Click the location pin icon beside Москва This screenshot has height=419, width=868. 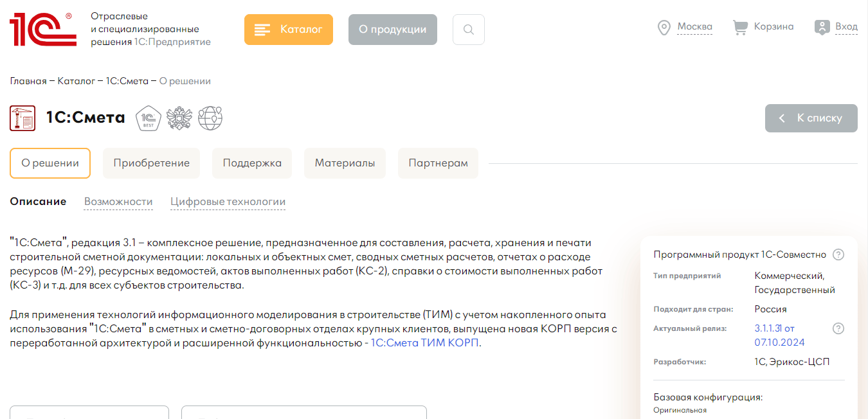[664, 28]
